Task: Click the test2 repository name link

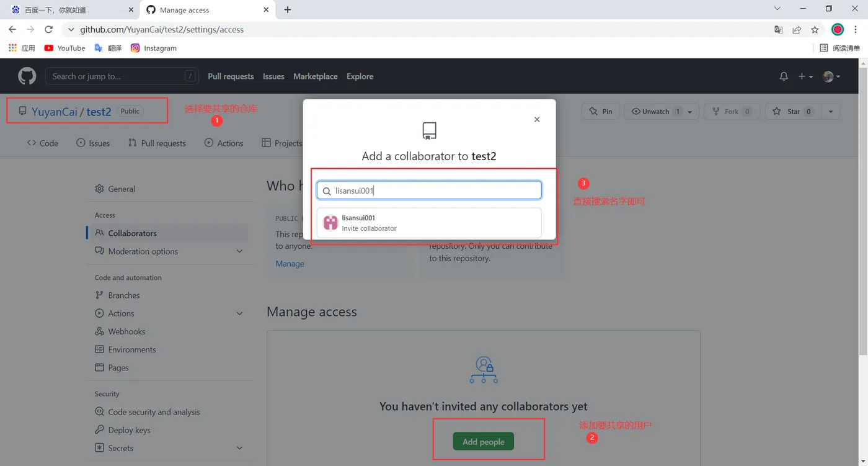Action: (99, 112)
